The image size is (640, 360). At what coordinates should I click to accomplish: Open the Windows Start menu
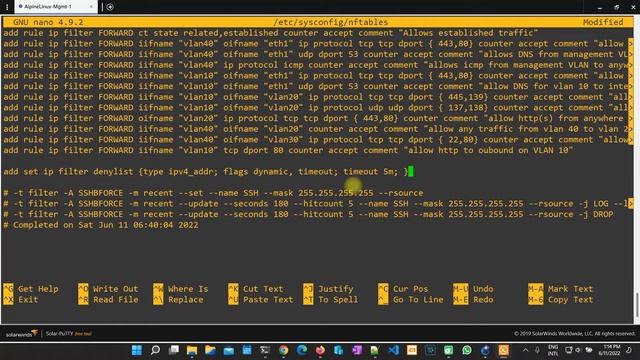pos(137,350)
